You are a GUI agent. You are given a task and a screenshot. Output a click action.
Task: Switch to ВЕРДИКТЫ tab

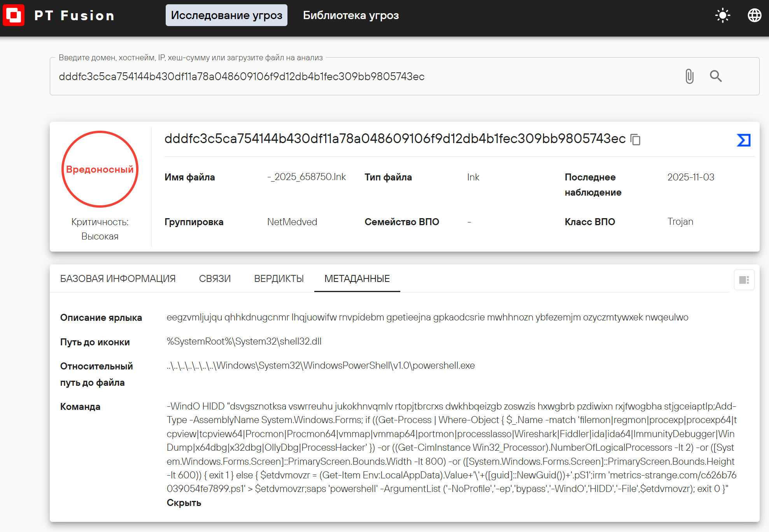point(279,279)
